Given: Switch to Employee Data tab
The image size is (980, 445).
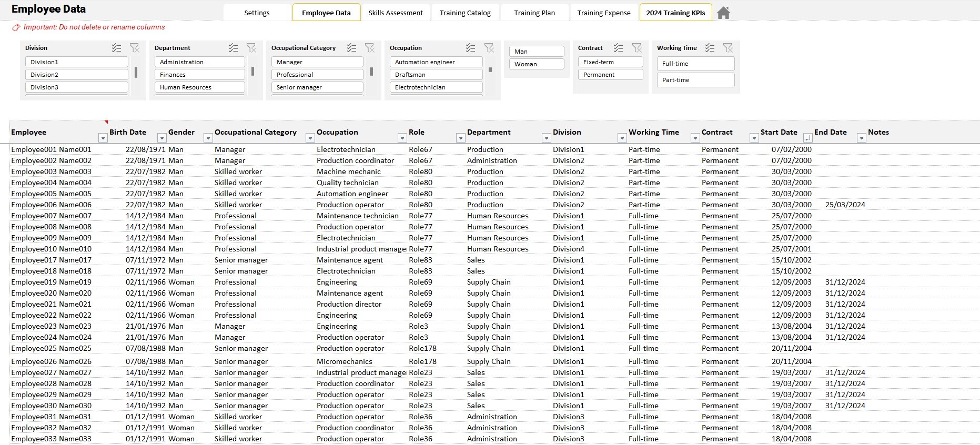Looking at the screenshot, I should pos(326,13).
